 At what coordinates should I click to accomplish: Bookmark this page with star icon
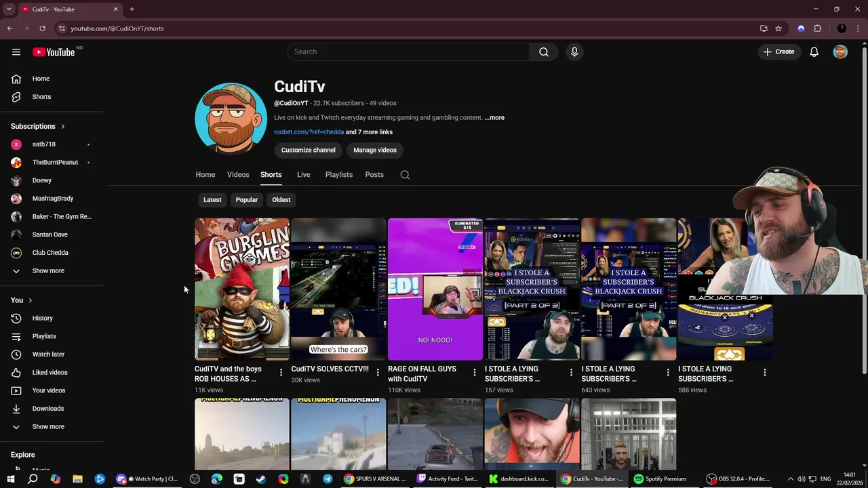pyautogui.click(x=778, y=28)
